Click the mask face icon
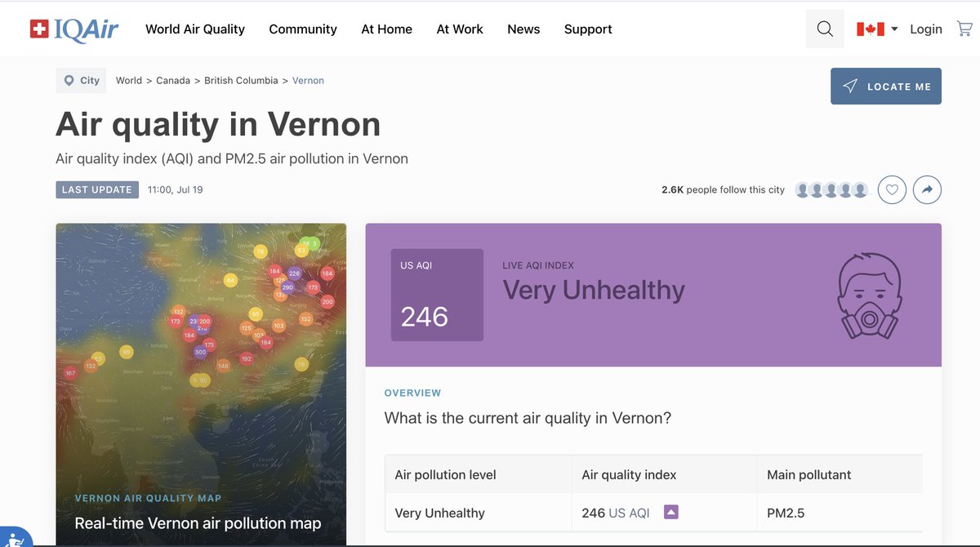This screenshot has width=980, height=547. (870, 296)
